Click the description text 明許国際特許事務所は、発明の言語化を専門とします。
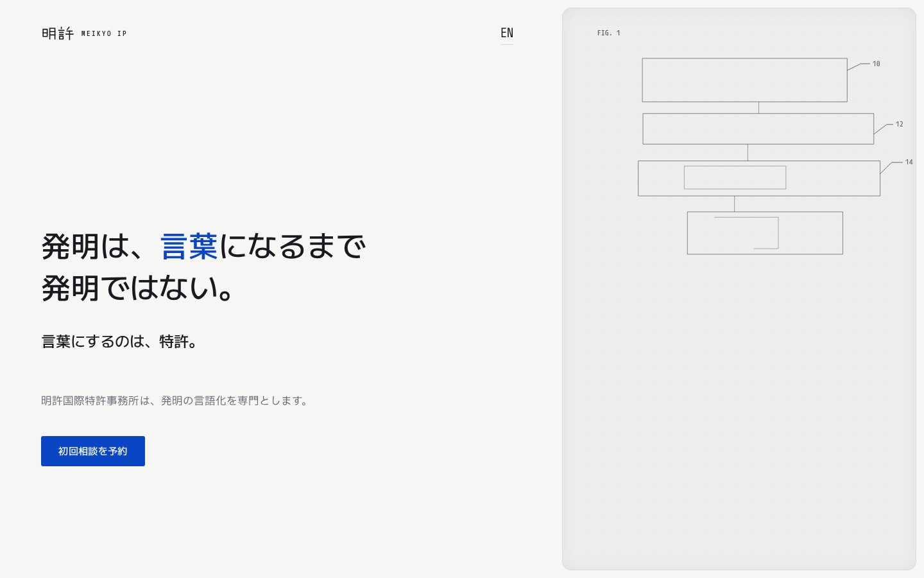The width and height of the screenshot is (924, 578). 176,401
